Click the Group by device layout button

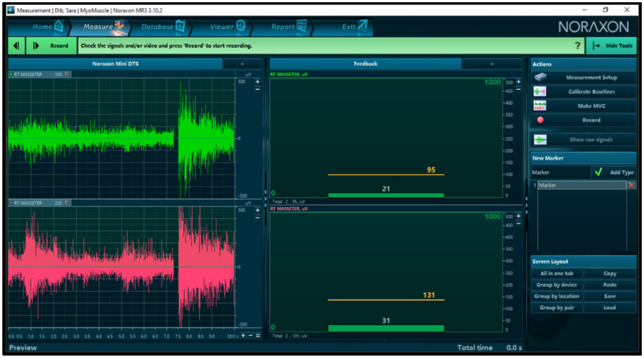(557, 285)
